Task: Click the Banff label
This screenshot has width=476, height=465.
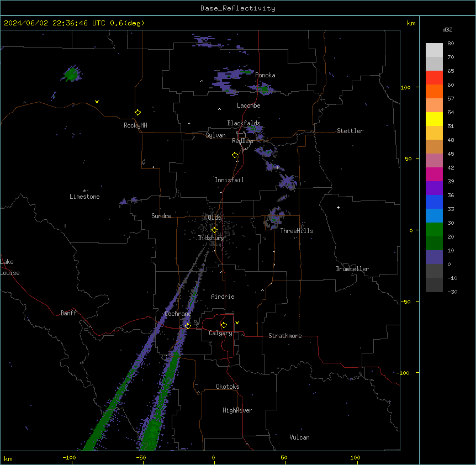Action: [x=68, y=313]
